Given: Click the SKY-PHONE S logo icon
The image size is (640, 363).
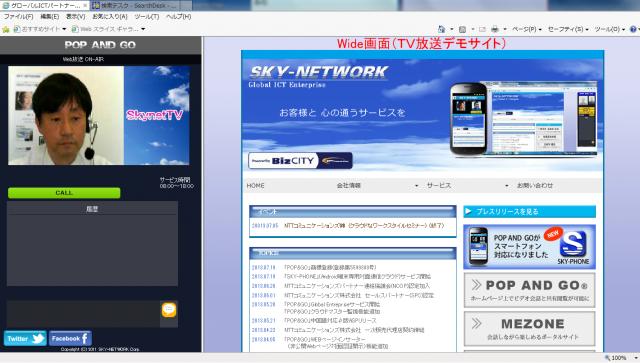Looking at the screenshot, I should [x=573, y=244].
